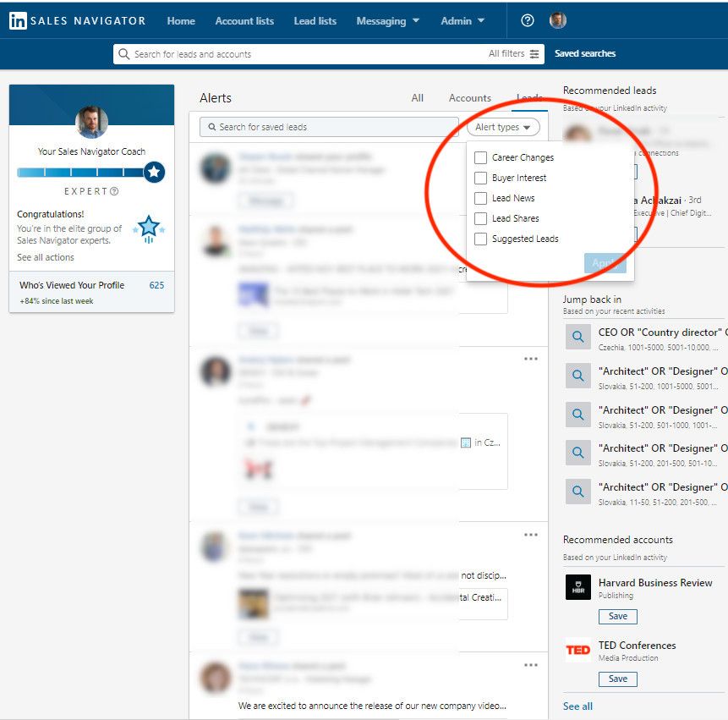Open more options for the third alert
Viewport: 728px width, 720px height.
(x=531, y=359)
